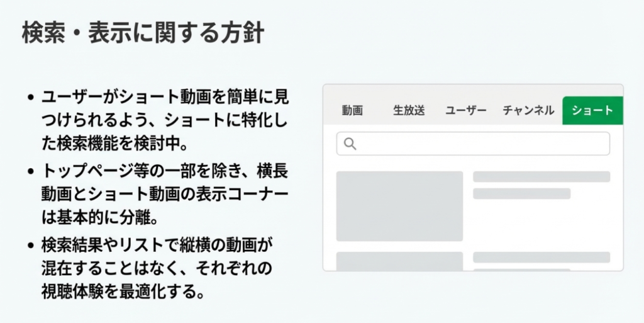Switch to the 動画 tab
Viewport: 644px width, 323px height.
[x=352, y=111]
